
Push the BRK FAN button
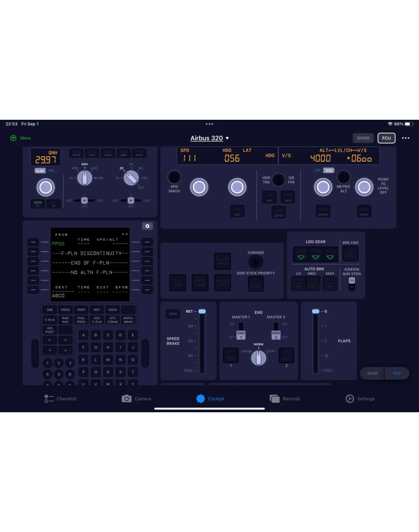350,253
